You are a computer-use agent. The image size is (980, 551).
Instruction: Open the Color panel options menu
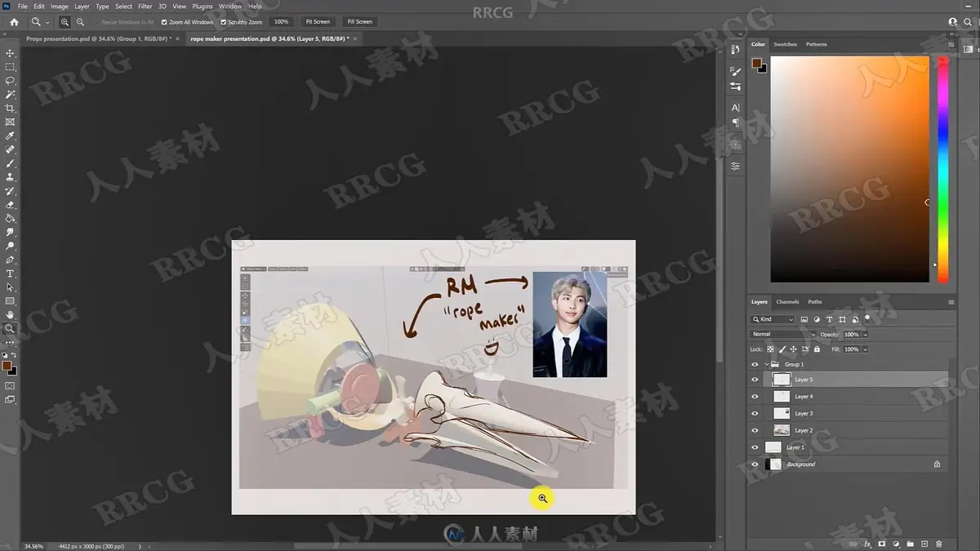(x=951, y=44)
